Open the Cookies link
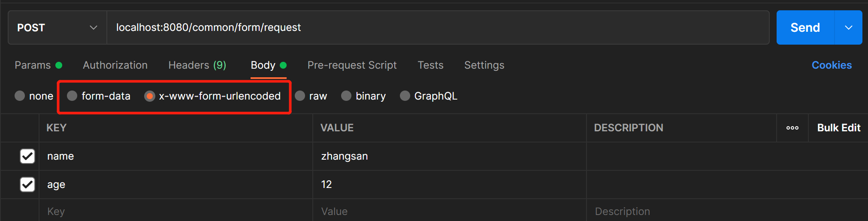This screenshot has height=221, width=868. point(832,65)
